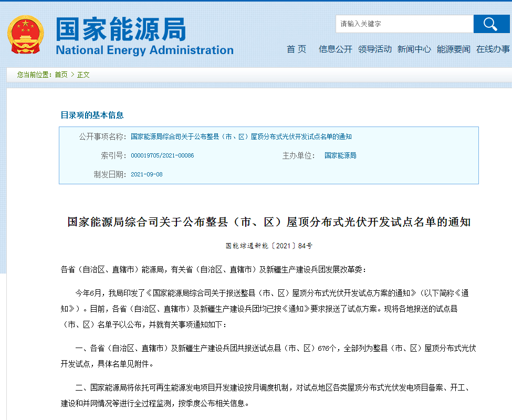Click the index number 000019705/2021-00086
This screenshot has height=420, width=512.
[x=162, y=155]
